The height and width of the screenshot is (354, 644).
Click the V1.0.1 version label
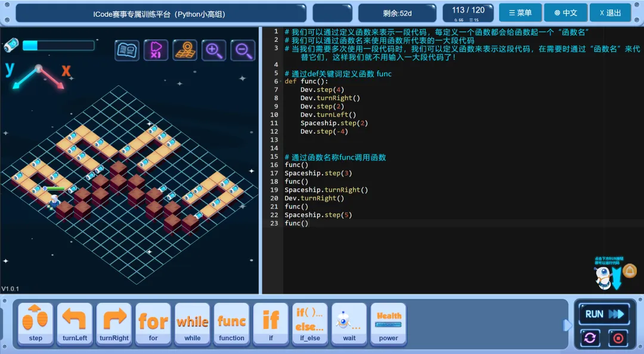click(x=10, y=288)
